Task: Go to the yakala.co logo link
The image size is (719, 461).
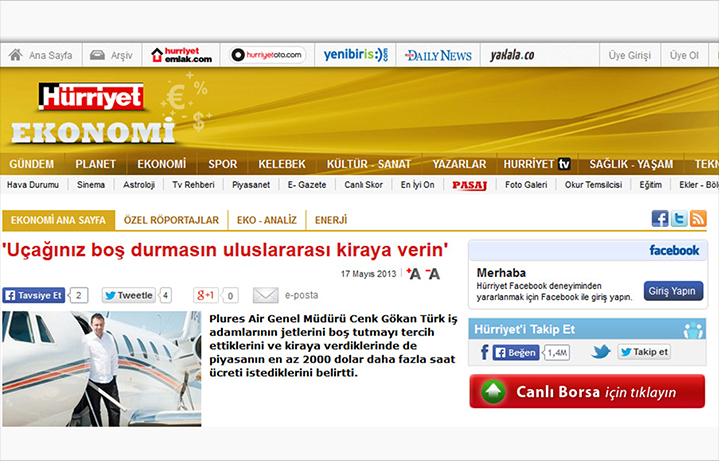Action: pyautogui.click(x=512, y=55)
